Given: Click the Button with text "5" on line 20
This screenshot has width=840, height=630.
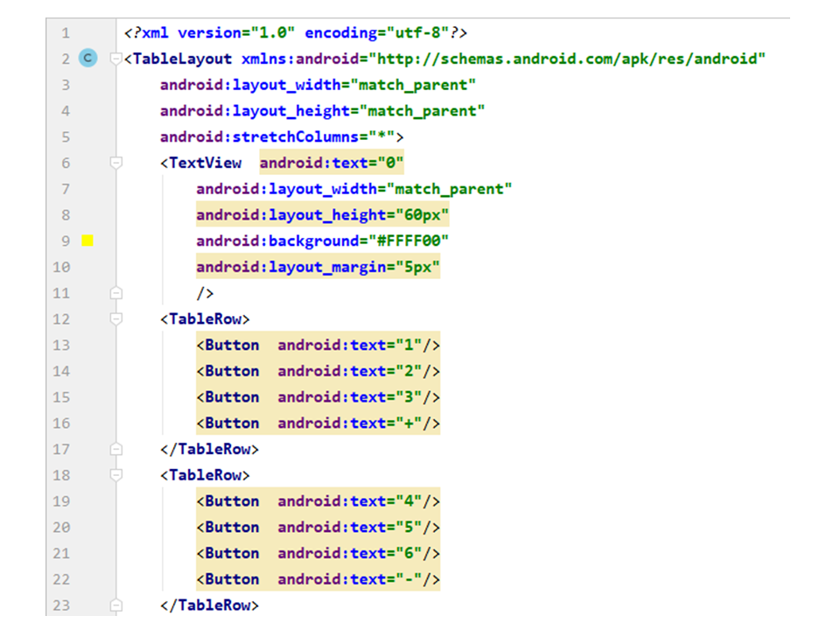Looking at the screenshot, I should 318,528.
